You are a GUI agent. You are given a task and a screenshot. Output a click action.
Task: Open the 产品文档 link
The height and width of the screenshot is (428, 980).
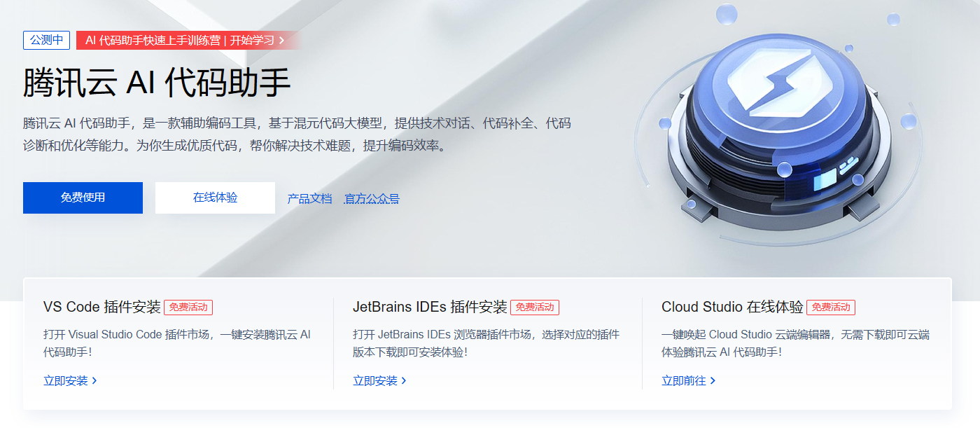[x=309, y=198]
